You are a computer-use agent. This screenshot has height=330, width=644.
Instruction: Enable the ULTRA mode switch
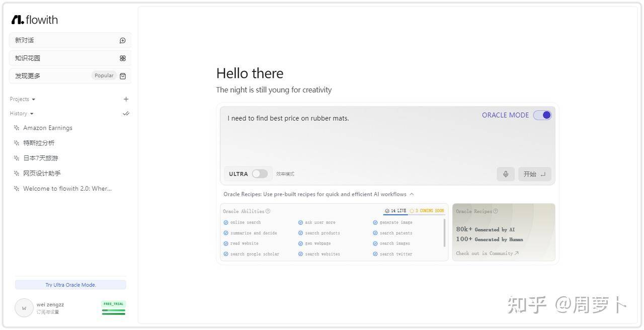260,174
